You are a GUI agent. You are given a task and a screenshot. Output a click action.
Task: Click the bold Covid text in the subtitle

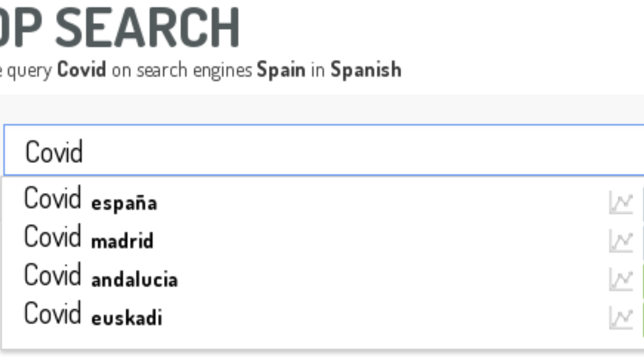[83, 70]
